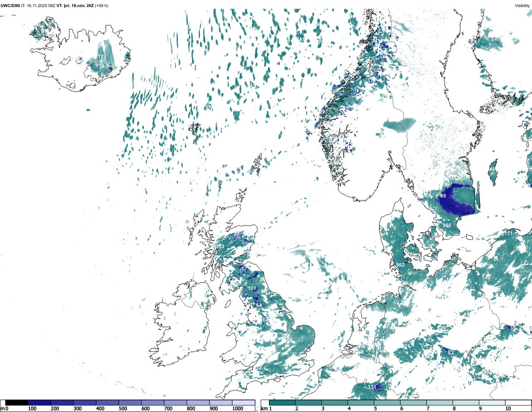Viewport: 532px width, 412px height.
Task: Click the 5–6 km legend swatch
Action: pos(387,402)
